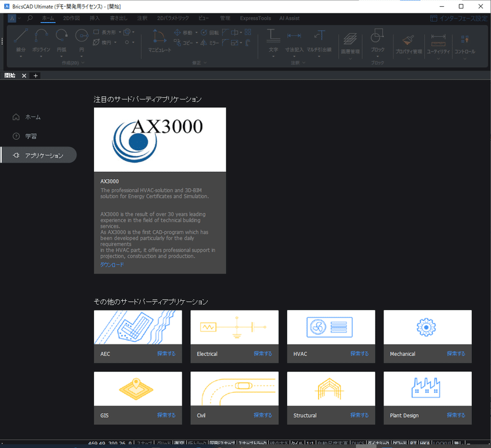Open the Layer manager (画層管理) icon
The height and width of the screenshot is (448, 491).
pos(350,39)
